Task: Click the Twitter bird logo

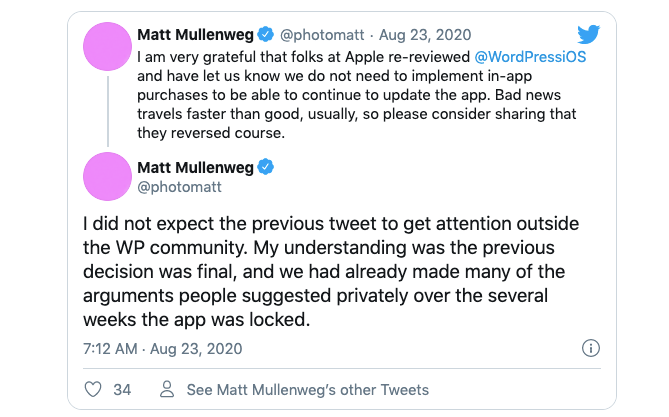Action: point(588,36)
